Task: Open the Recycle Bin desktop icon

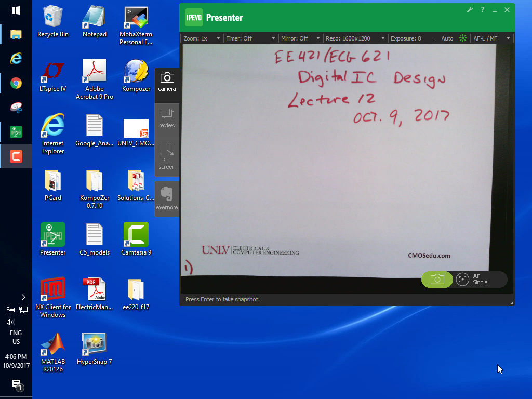Action: click(52, 21)
